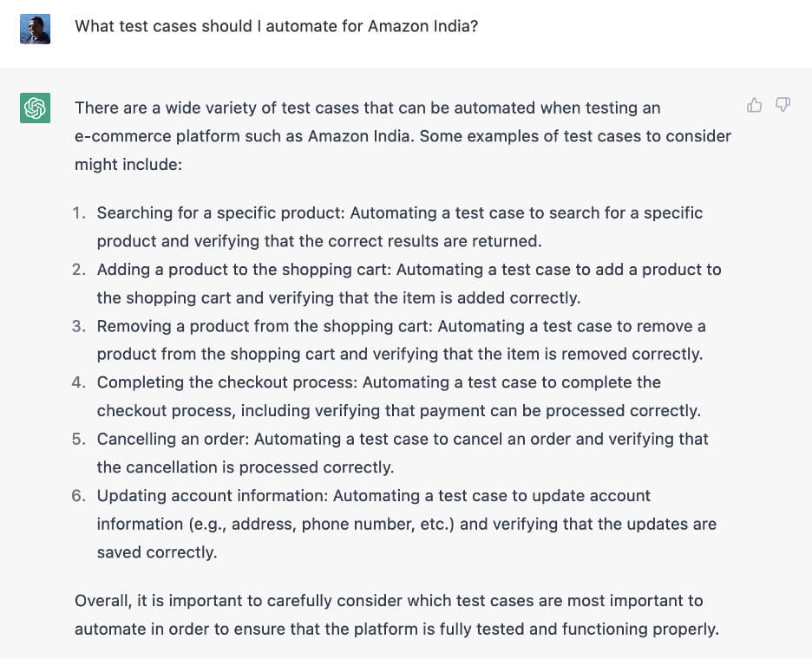Click the list number 6 marker

[x=79, y=496]
